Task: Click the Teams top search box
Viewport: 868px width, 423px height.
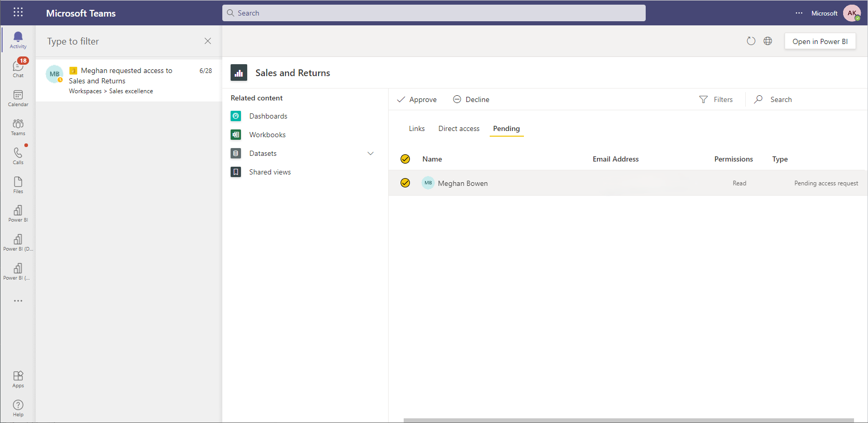Action: [x=434, y=13]
